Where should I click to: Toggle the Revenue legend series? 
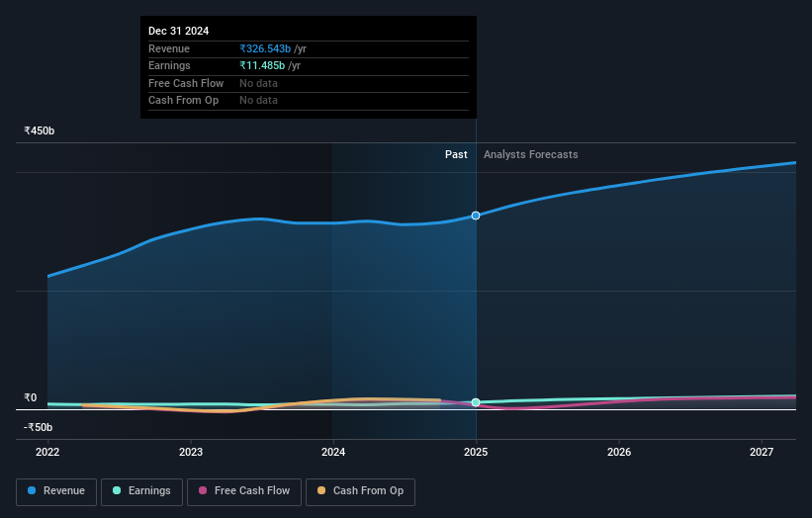56,491
